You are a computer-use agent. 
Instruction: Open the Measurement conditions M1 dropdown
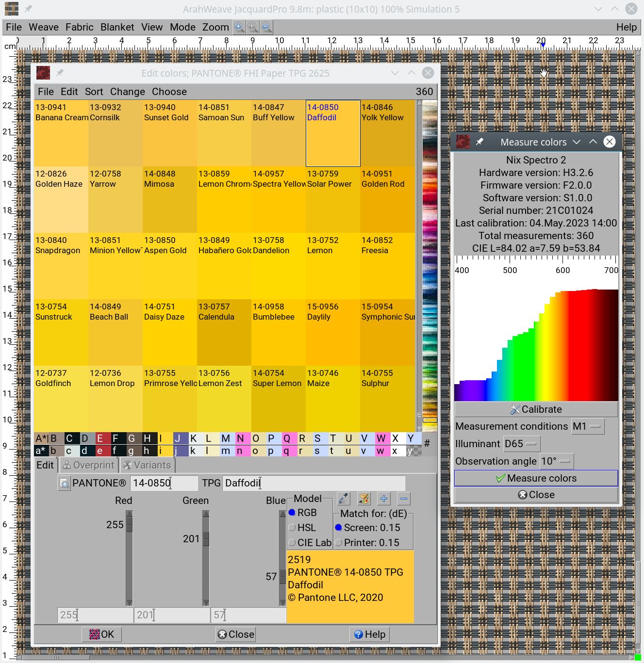coord(588,427)
